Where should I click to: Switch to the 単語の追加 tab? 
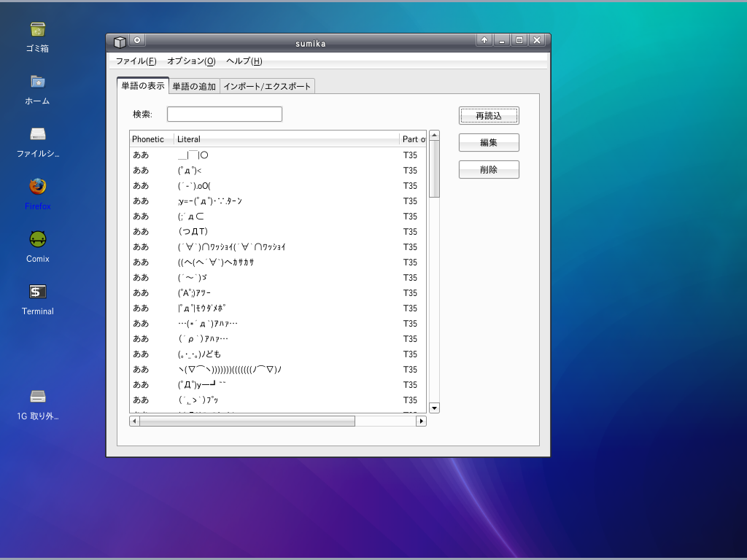click(x=194, y=86)
